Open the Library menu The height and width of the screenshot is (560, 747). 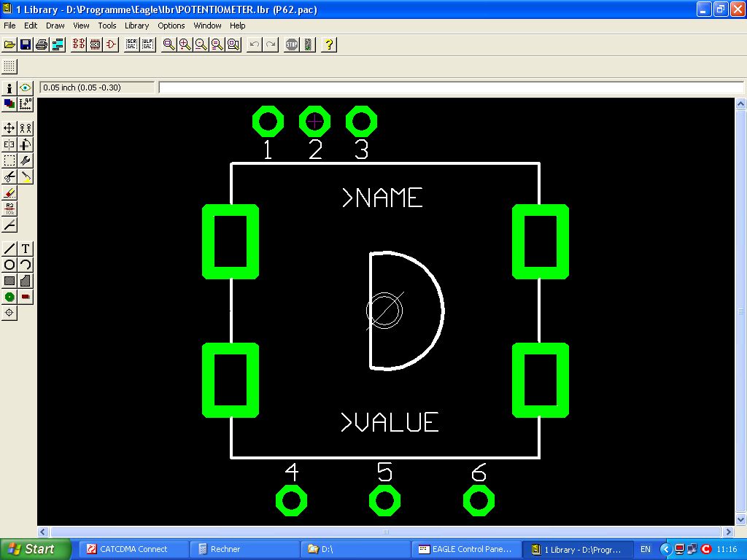pos(136,26)
